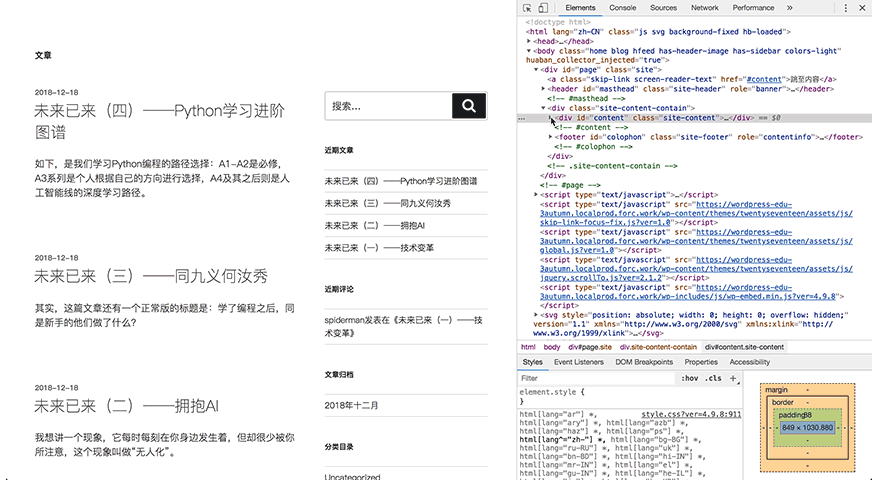Collapse the div.site-content-contain node
The image size is (880, 480).
pos(543,108)
